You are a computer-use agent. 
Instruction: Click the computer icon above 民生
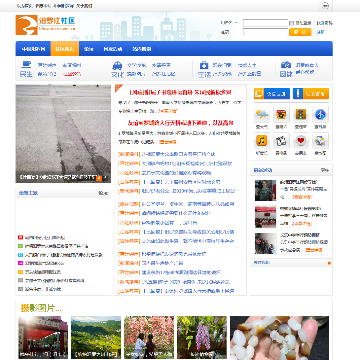(26, 64)
